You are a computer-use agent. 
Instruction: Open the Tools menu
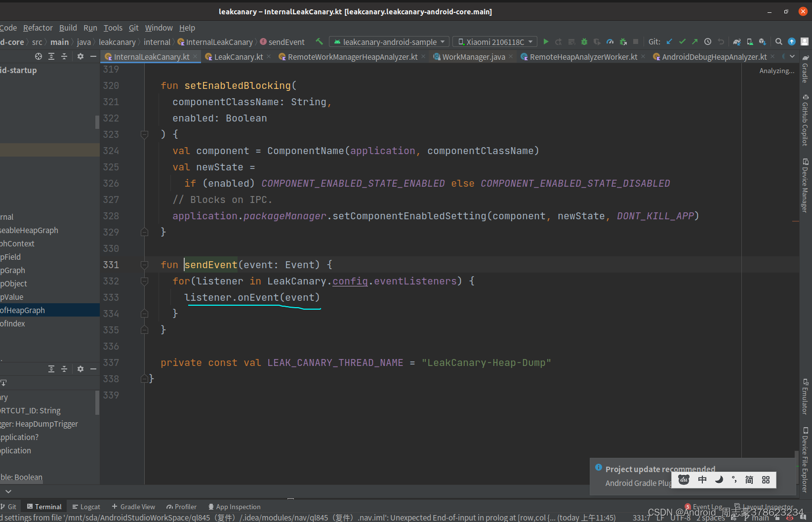click(113, 28)
